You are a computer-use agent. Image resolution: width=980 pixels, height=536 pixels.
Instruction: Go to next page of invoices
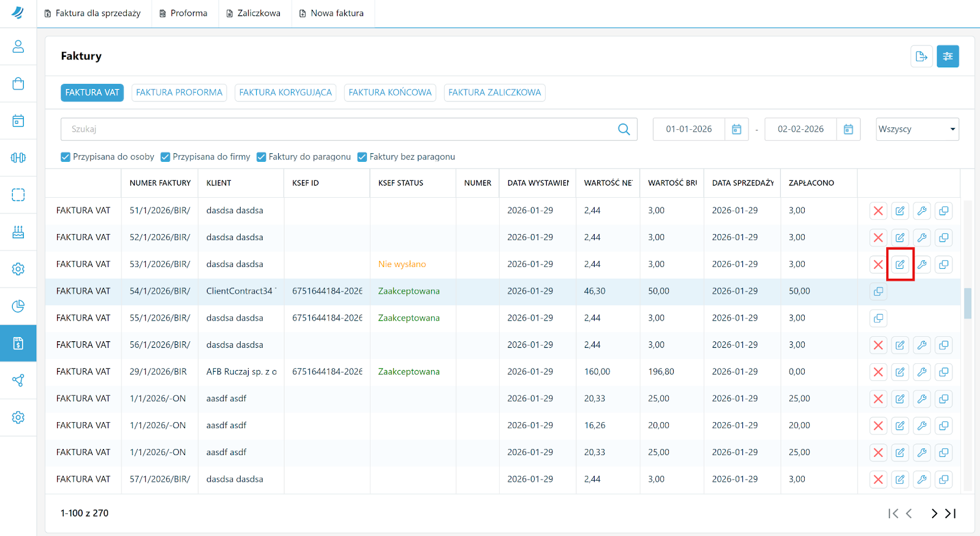(x=933, y=513)
